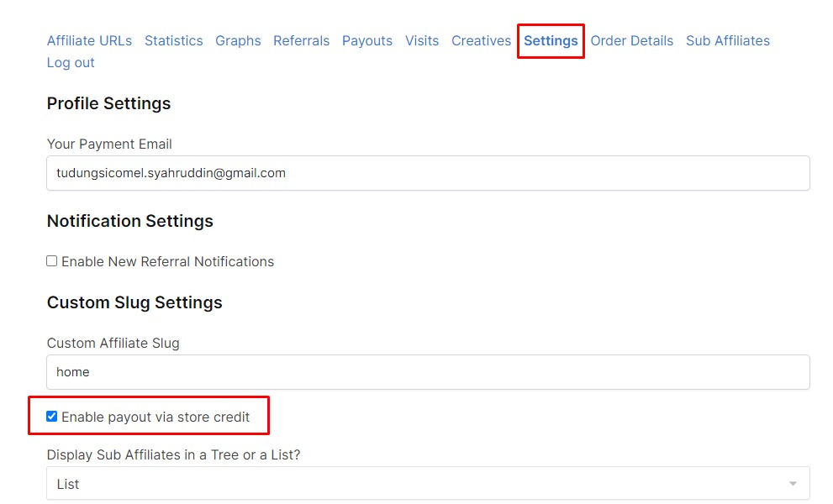Click the 'Your Payment Email' field label
Image resolution: width=833 pixels, height=504 pixels.
coord(109,144)
